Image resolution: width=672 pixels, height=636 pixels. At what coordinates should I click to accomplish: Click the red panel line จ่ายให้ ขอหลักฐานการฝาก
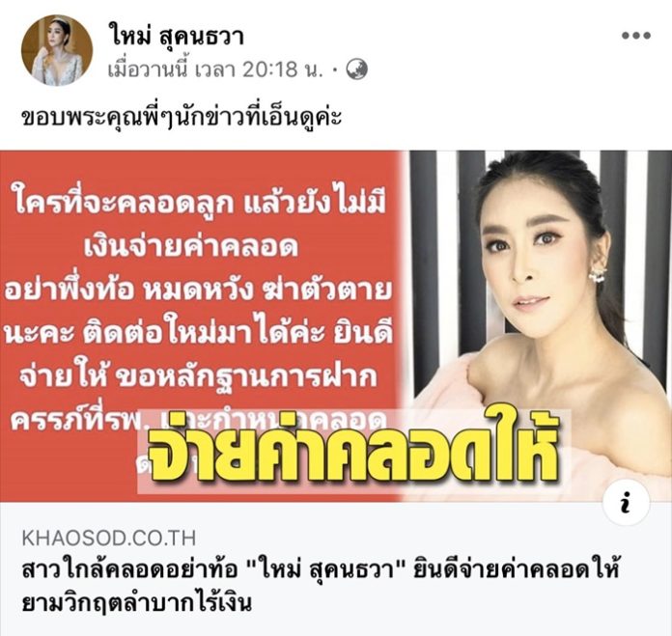click(x=199, y=377)
